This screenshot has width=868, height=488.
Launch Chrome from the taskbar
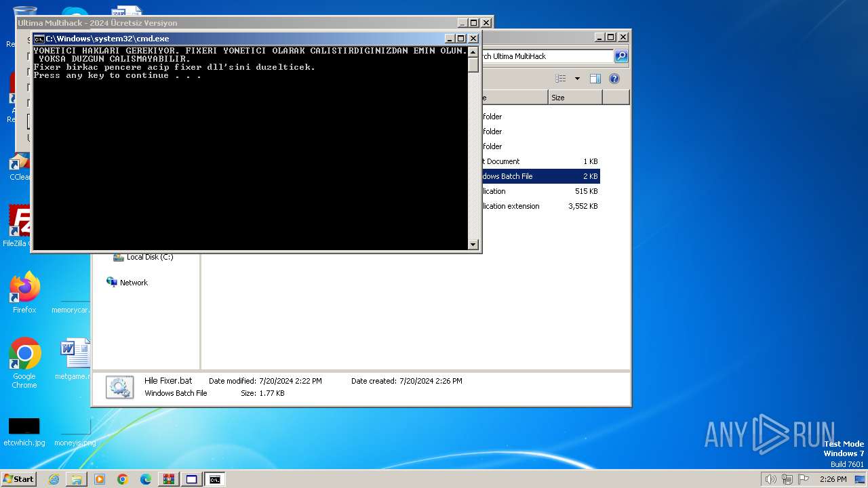pos(123,479)
